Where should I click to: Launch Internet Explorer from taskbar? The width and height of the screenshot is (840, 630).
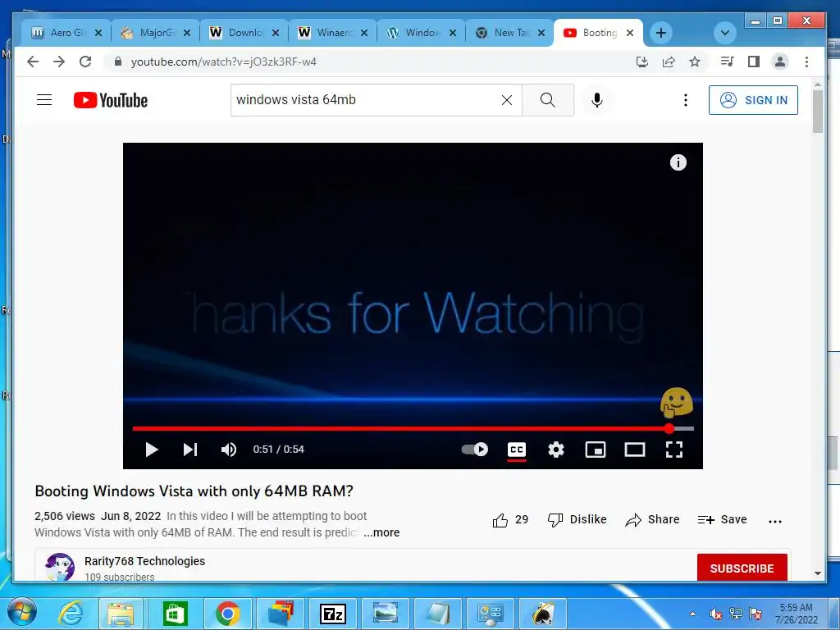[x=71, y=614]
